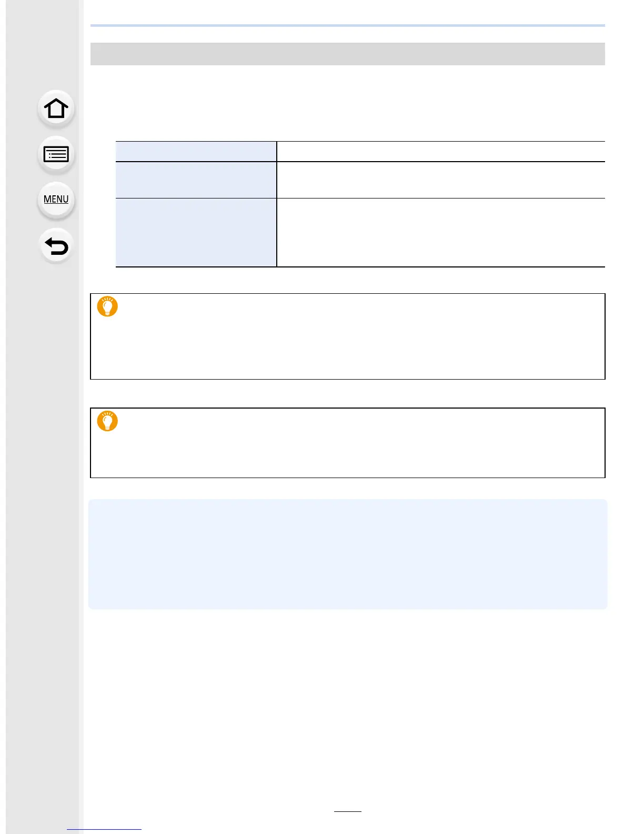Open the table of contents list icon
This screenshot has width=644, height=834.
tap(56, 155)
